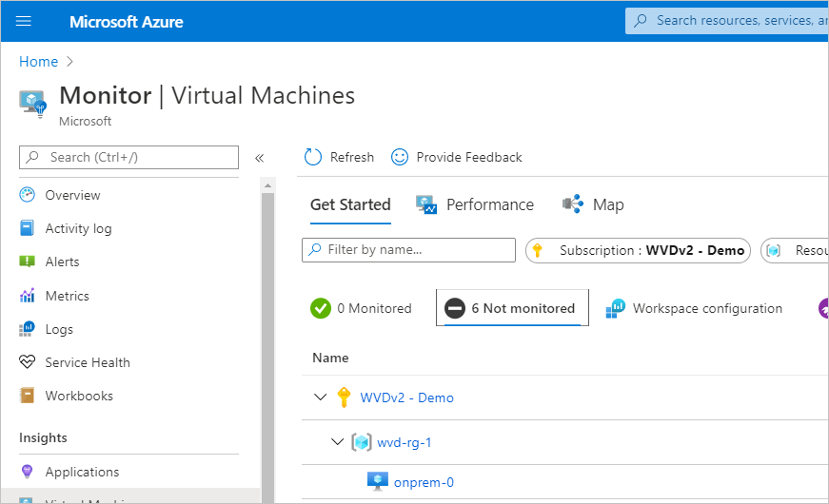
Task: Click the Workbooks notebook icon
Action: click(27, 396)
